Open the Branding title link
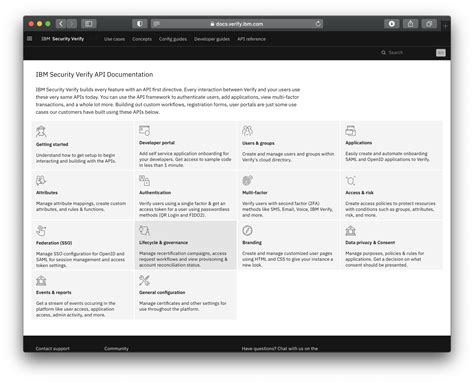Image resolution: width=474 pixels, height=383 pixels. tap(252, 242)
